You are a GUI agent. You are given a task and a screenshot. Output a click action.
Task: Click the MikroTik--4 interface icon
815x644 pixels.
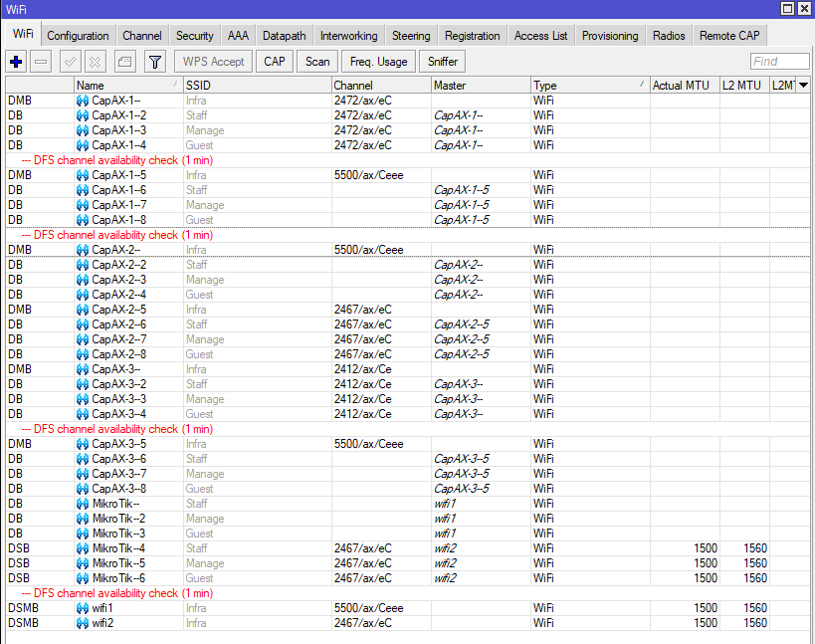[83, 548]
